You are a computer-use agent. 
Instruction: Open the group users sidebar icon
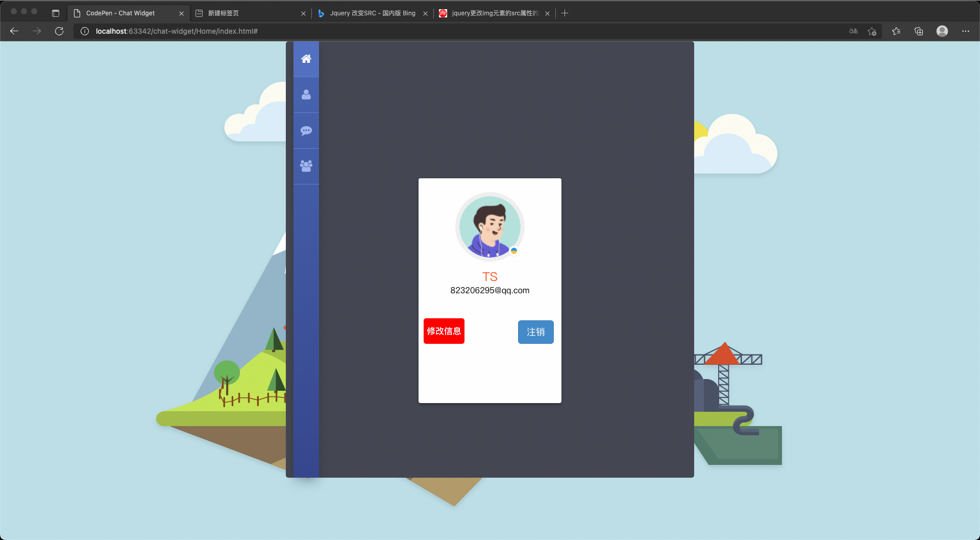click(306, 166)
